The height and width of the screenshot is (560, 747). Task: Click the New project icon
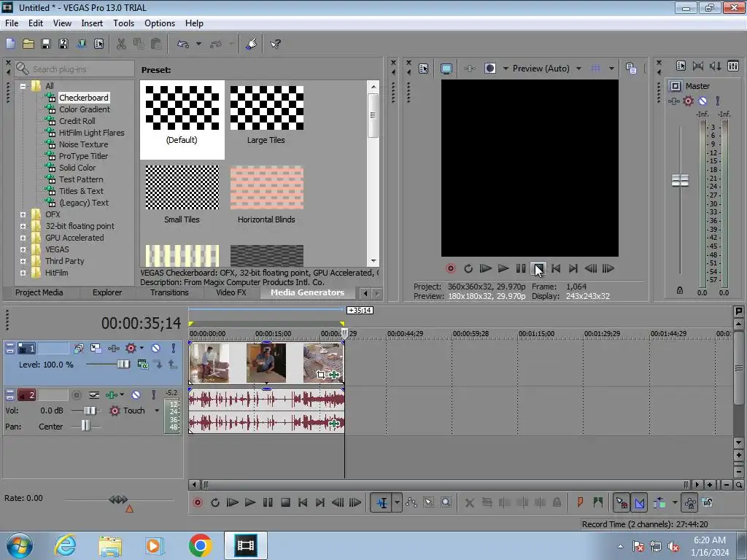click(x=10, y=44)
